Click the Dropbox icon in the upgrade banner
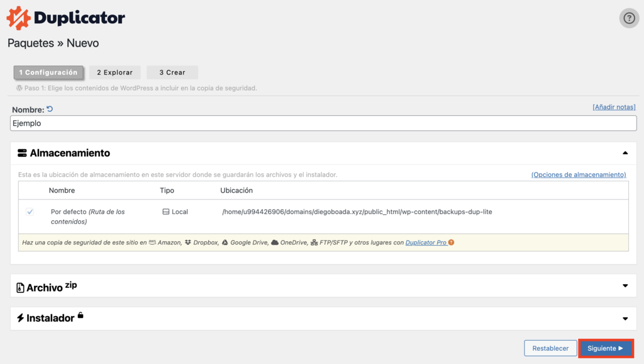 [x=187, y=243]
